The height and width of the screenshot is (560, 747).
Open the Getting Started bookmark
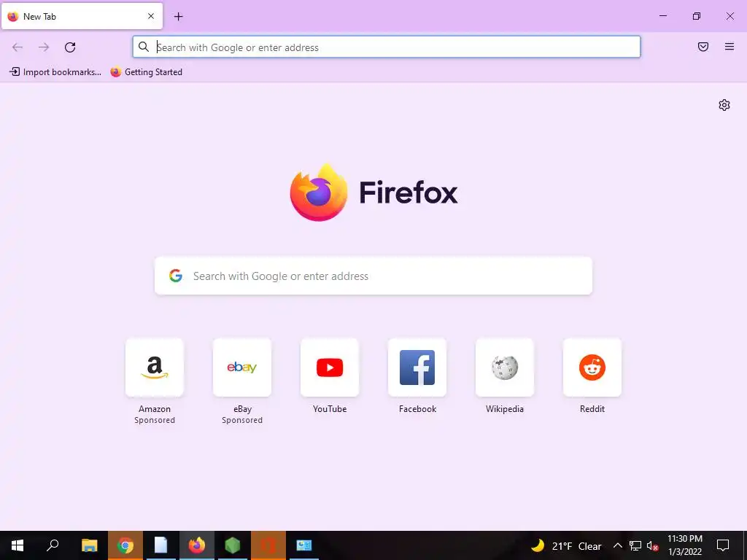[146, 72]
